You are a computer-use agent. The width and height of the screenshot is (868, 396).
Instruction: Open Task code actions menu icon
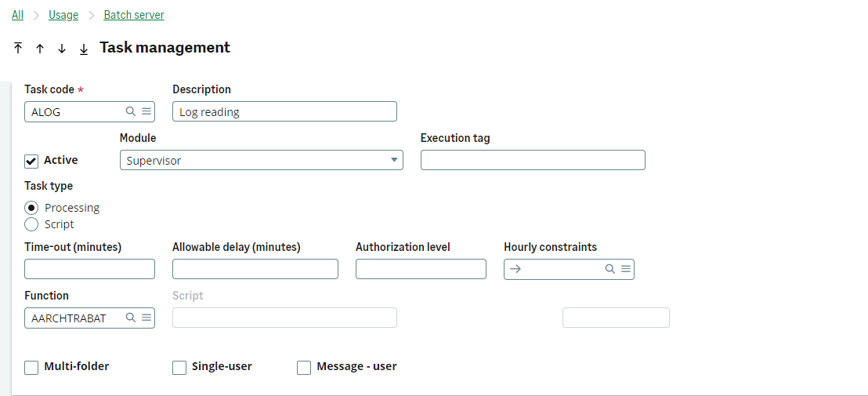pyautogui.click(x=146, y=111)
